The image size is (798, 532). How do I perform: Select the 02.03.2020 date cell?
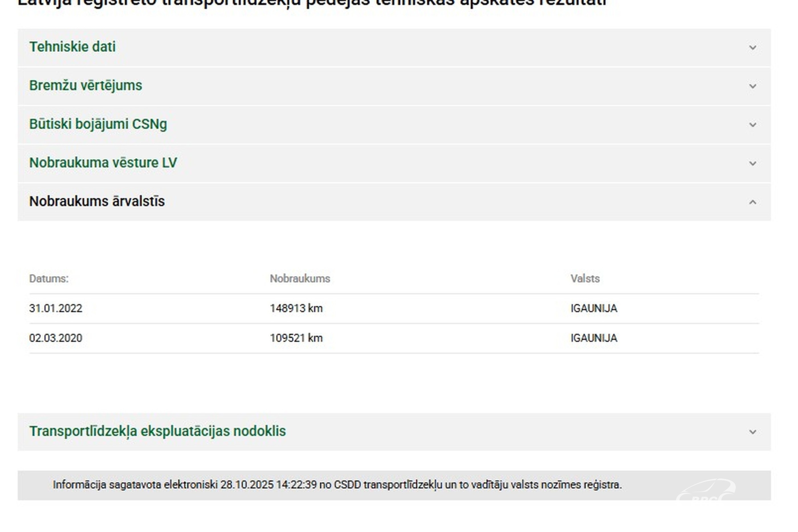[x=56, y=338]
